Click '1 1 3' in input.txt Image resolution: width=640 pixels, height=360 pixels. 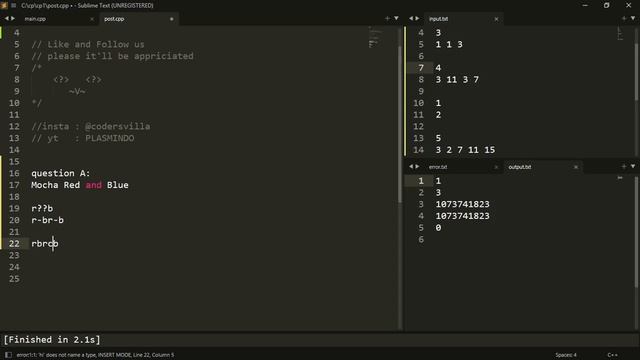click(449, 44)
